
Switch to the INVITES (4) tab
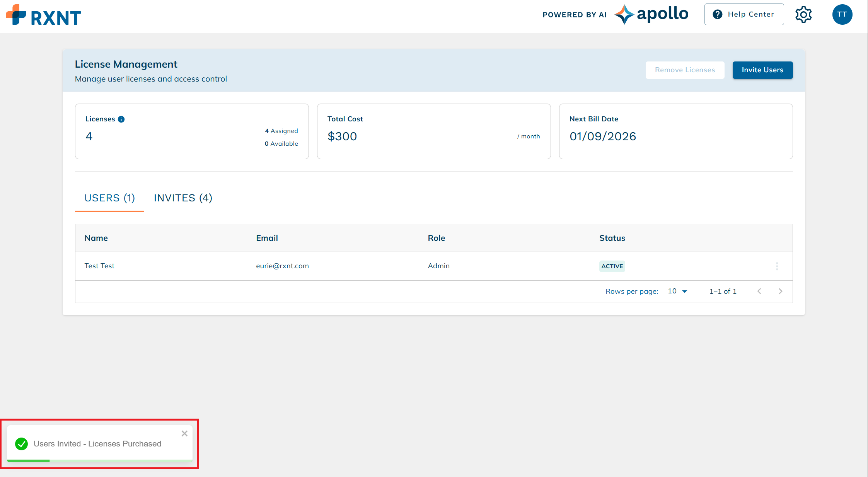pyautogui.click(x=183, y=198)
